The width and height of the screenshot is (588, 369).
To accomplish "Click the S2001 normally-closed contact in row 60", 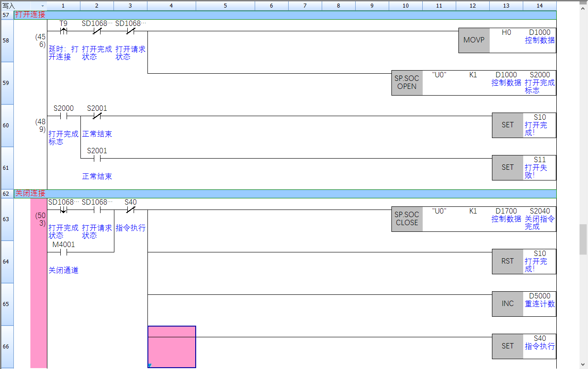I will 97,116.
